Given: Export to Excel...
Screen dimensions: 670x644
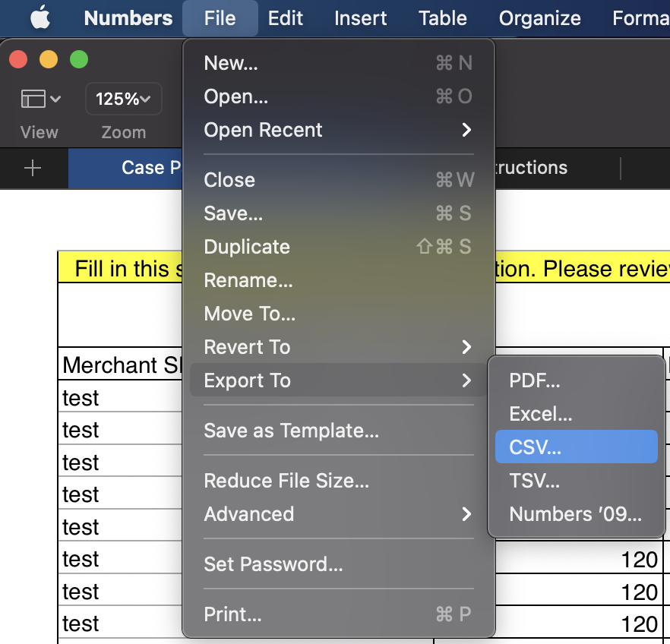Looking at the screenshot, I should [576, 413].
